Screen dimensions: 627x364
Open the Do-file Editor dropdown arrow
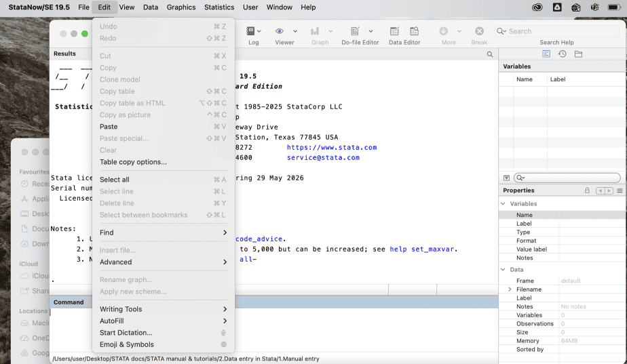[370, 32]
